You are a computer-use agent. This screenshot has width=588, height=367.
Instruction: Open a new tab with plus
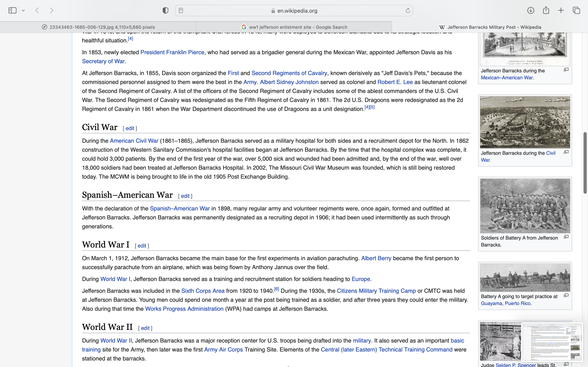[561, 10]
